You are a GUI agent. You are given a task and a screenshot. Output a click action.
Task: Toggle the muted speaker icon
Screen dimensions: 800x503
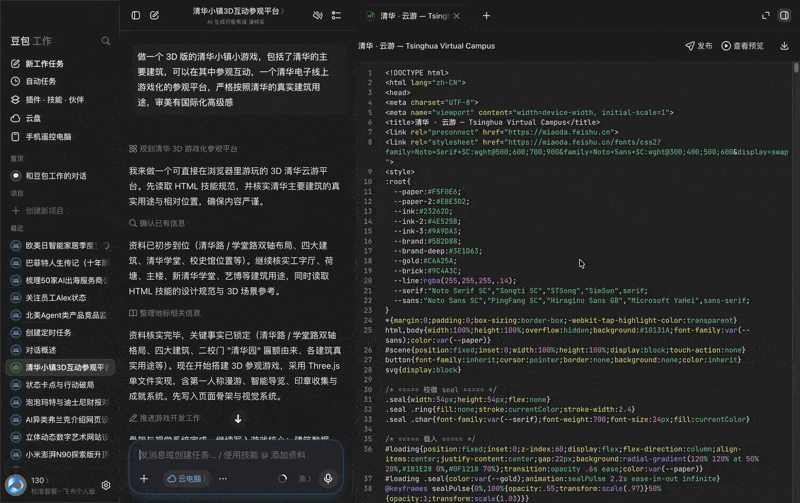(x=317, y=15)
